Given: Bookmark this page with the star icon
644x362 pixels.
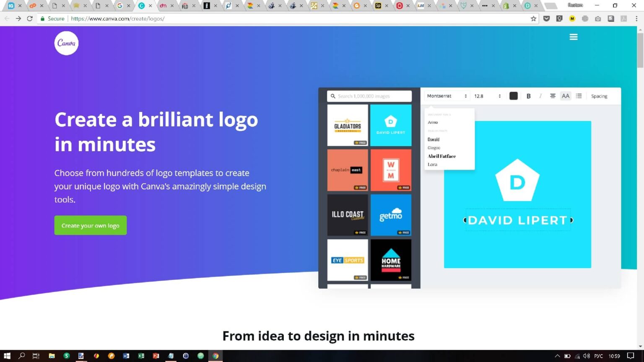Looking at the screenshot, I should [533, 18].
